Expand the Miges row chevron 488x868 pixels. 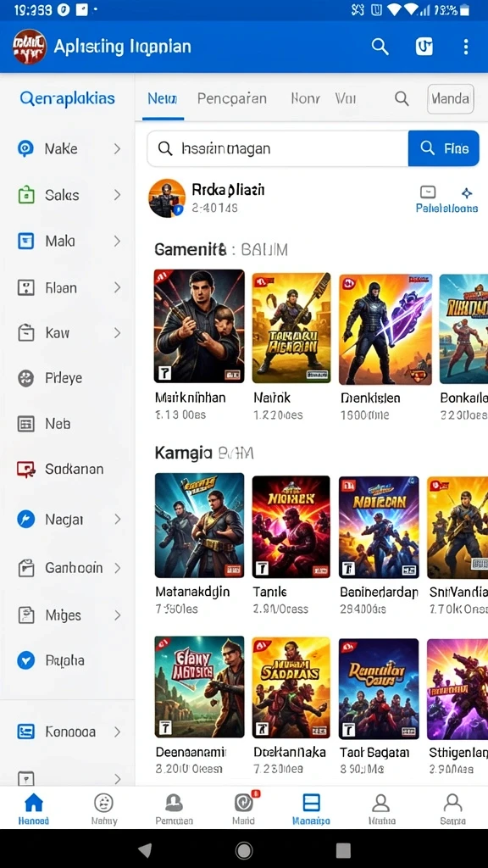point(117,615)
